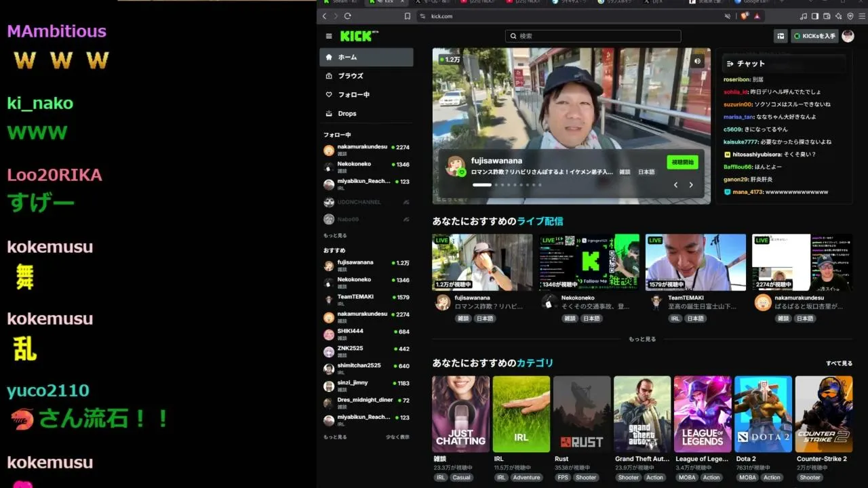Open shimitchan2525 in recommended sidebar
The width and height of the screenshot is (868, 488).
point(366,369)
